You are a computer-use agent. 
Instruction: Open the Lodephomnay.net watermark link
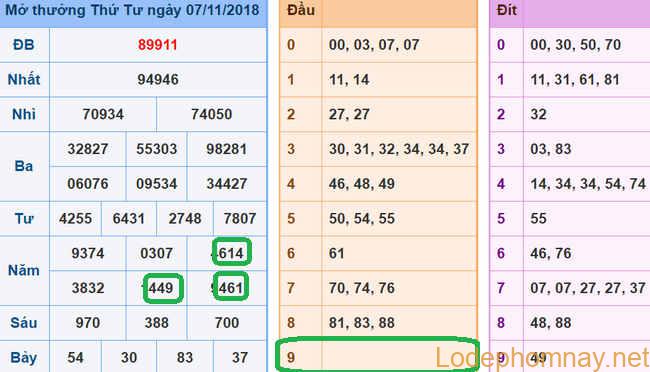coord(542,358)
